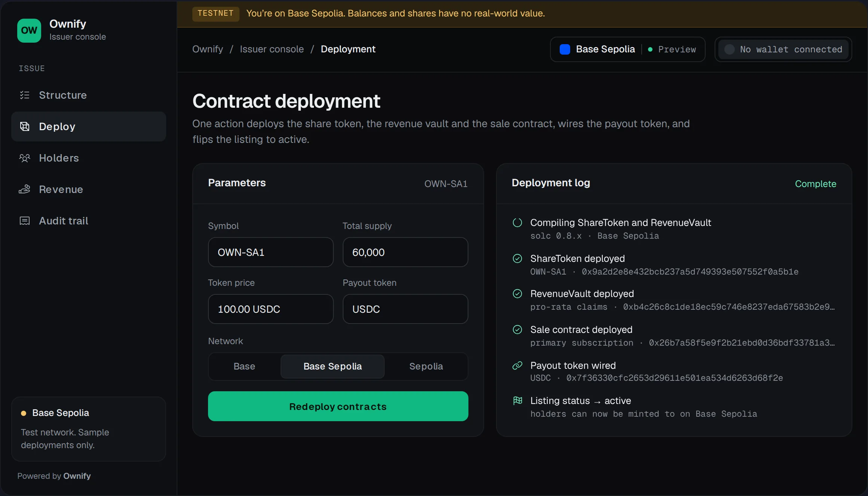The image size is (868, 496).
Task: Select the Sepolia network option
Action: (426, 367)
